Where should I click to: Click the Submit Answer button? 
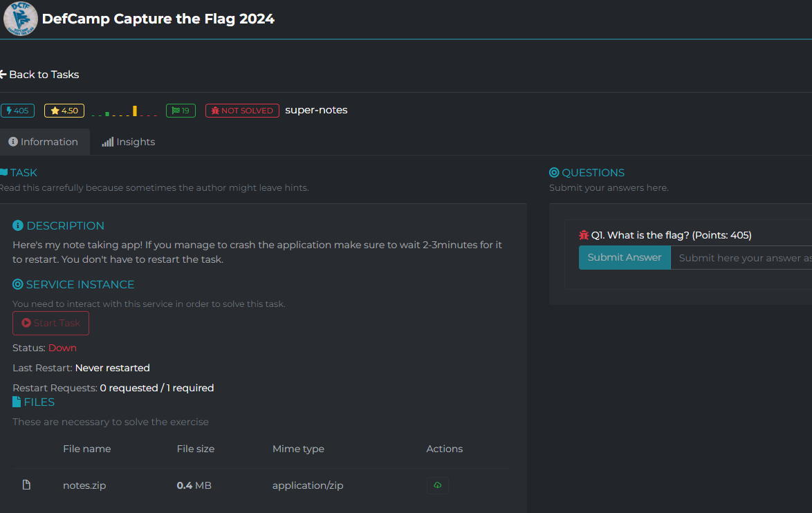tap(625, 257)
